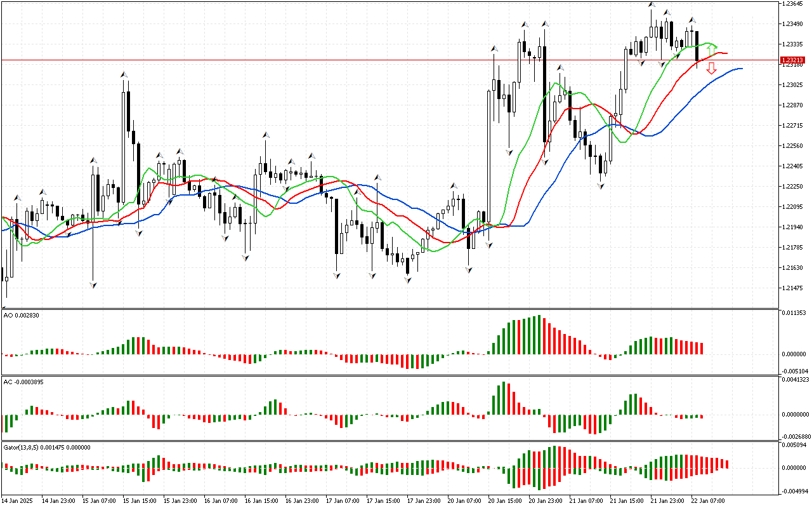Click the 1.22250 price scale label
Screen dimensions: 812x508
pyautogui.click(x=794, y=187)
